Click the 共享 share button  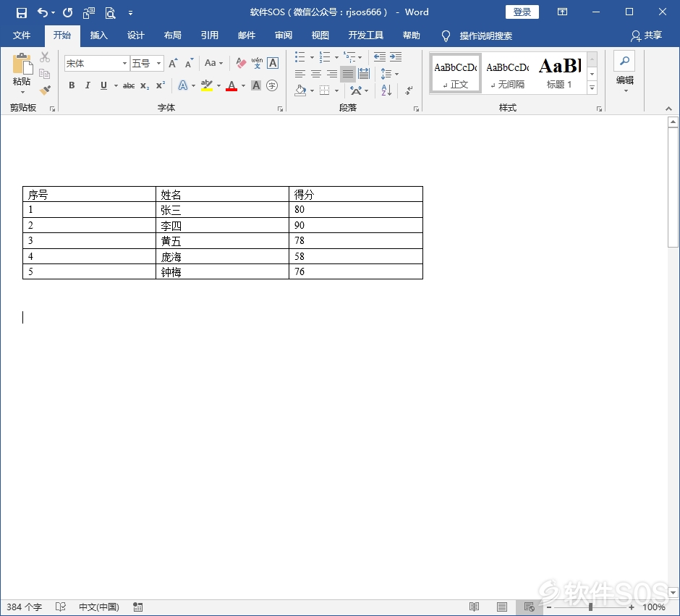646,35
